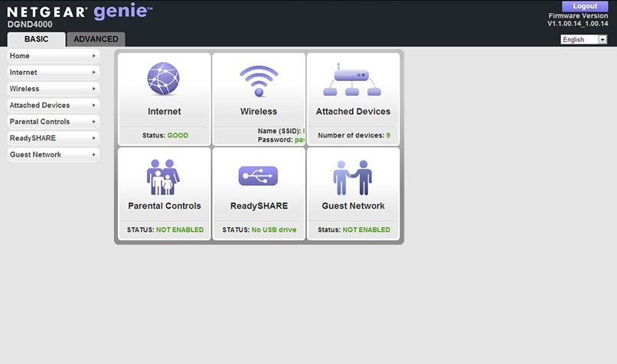
Task: Click Guest Network 'Status: NOT ENABLED' text
Action: click(354, 229)
